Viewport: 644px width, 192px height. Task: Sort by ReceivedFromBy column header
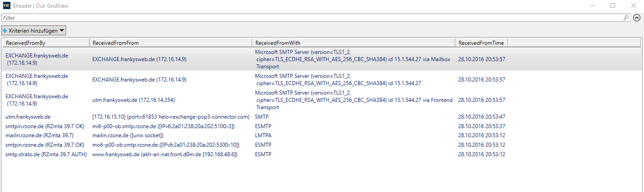pyautogui.click(x=45, y=43)
